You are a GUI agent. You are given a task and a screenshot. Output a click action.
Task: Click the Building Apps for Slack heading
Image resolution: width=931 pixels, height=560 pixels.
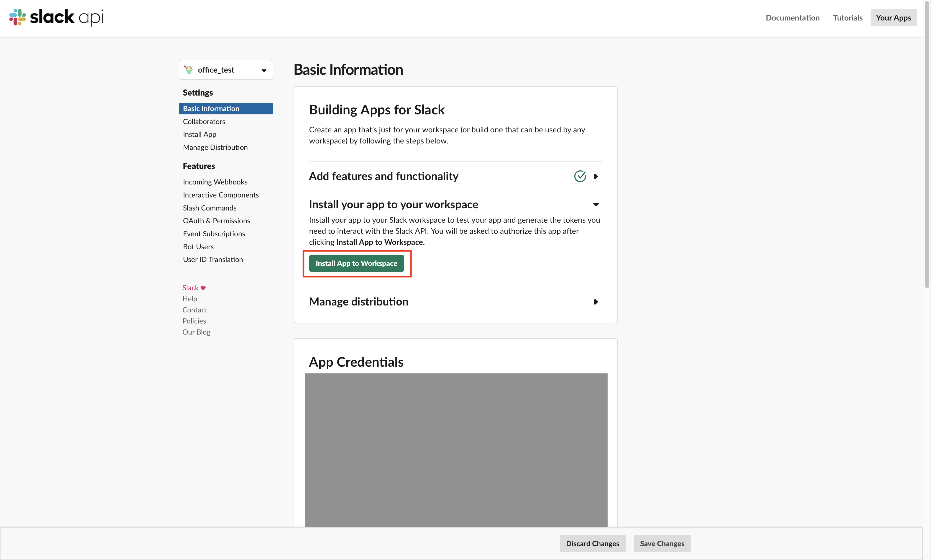click(x=377, y=110)
